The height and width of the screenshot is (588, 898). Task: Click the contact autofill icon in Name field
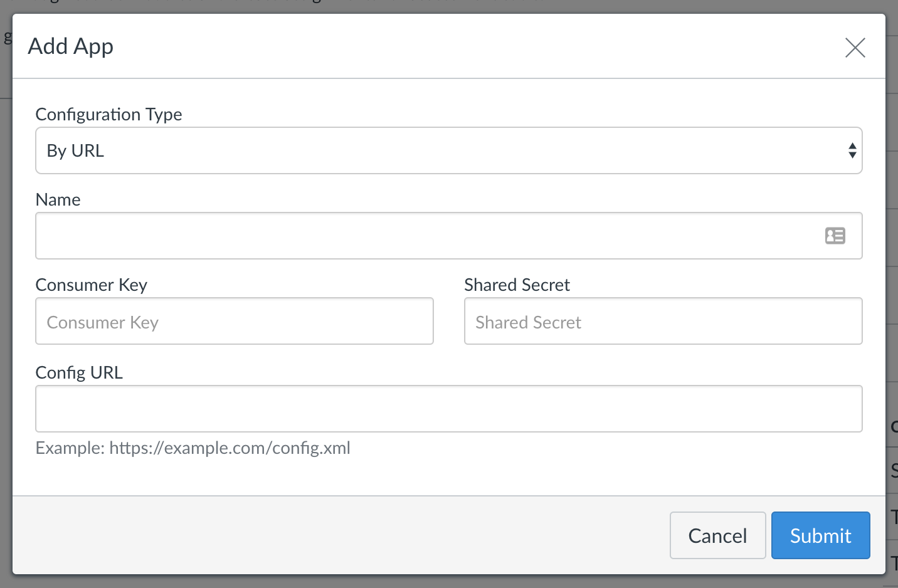[835, 236]
